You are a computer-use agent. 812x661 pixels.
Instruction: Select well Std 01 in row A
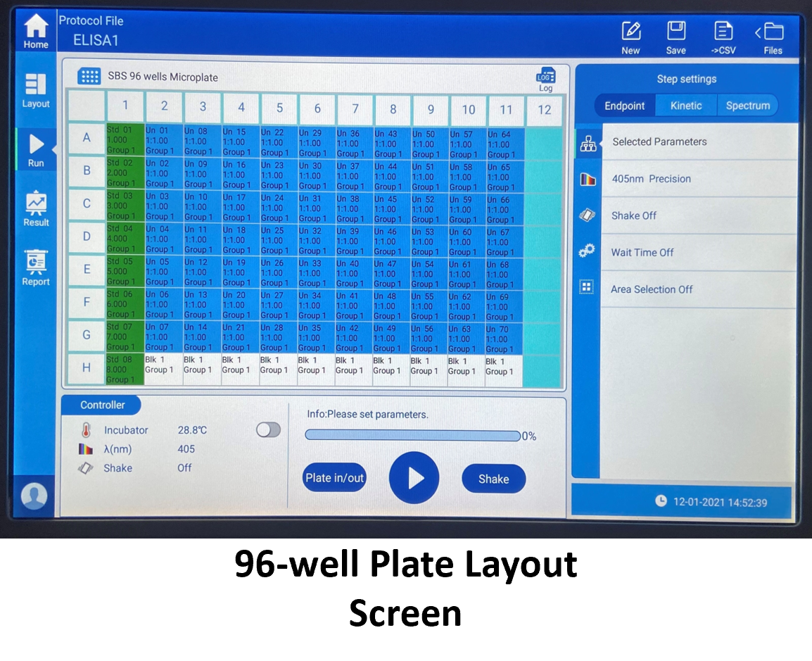[125, 139]
